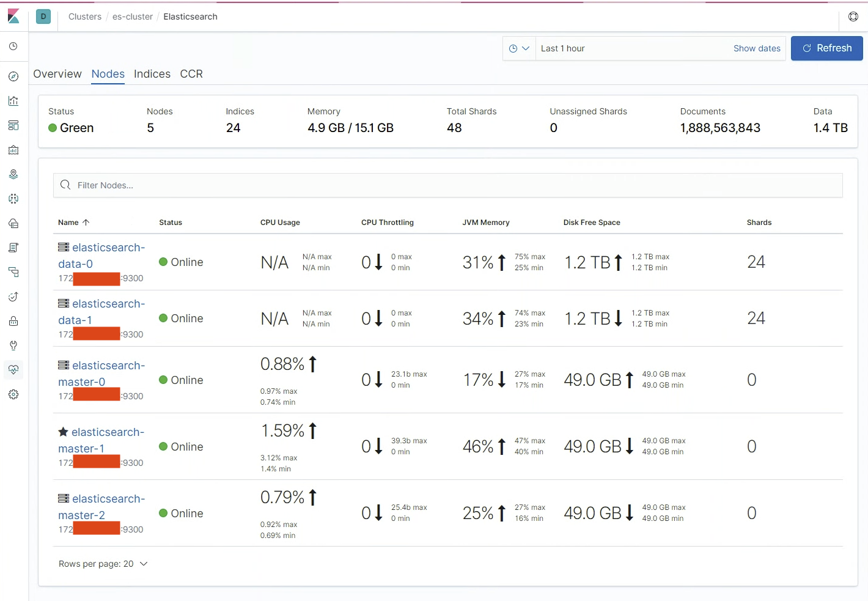Screen dimensions: 868x601
Task: Sort by JVM Memory column header
Action: 486,223
